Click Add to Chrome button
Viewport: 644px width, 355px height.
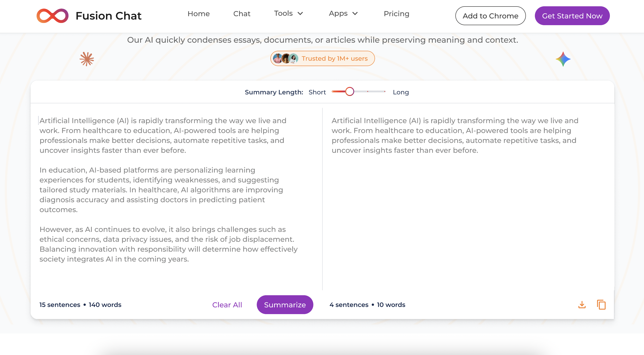[490, 16]
